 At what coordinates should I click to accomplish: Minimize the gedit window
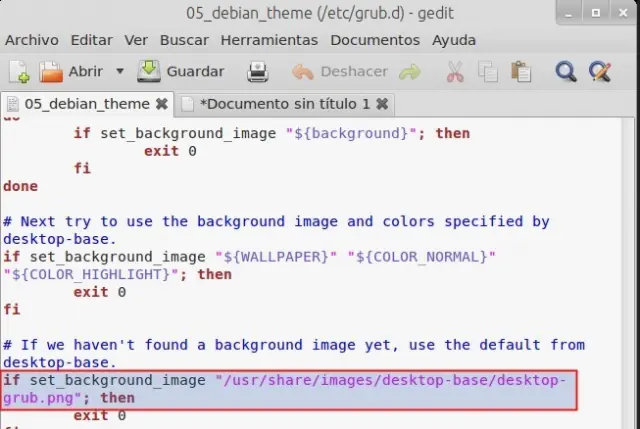click(569, 13)
